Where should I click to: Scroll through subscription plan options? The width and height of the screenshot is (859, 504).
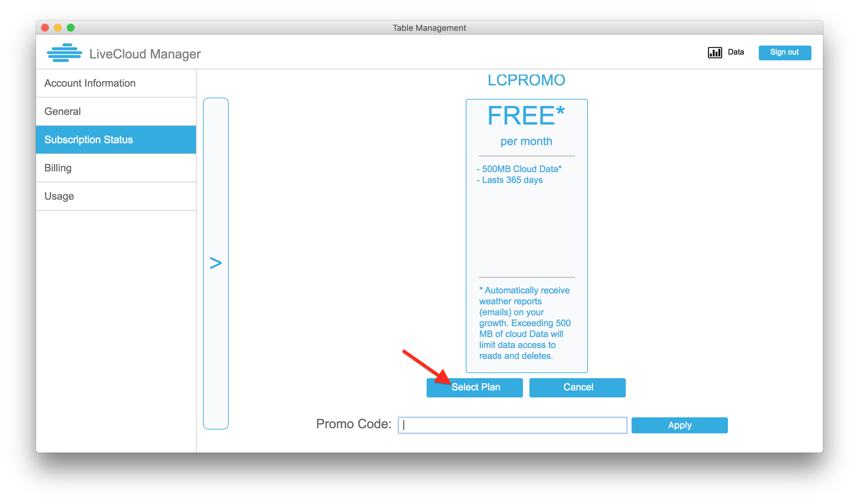[216, 263]
